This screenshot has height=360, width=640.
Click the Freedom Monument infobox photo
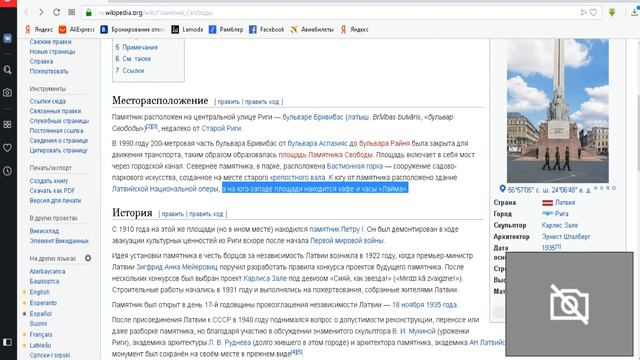point(558,111)
